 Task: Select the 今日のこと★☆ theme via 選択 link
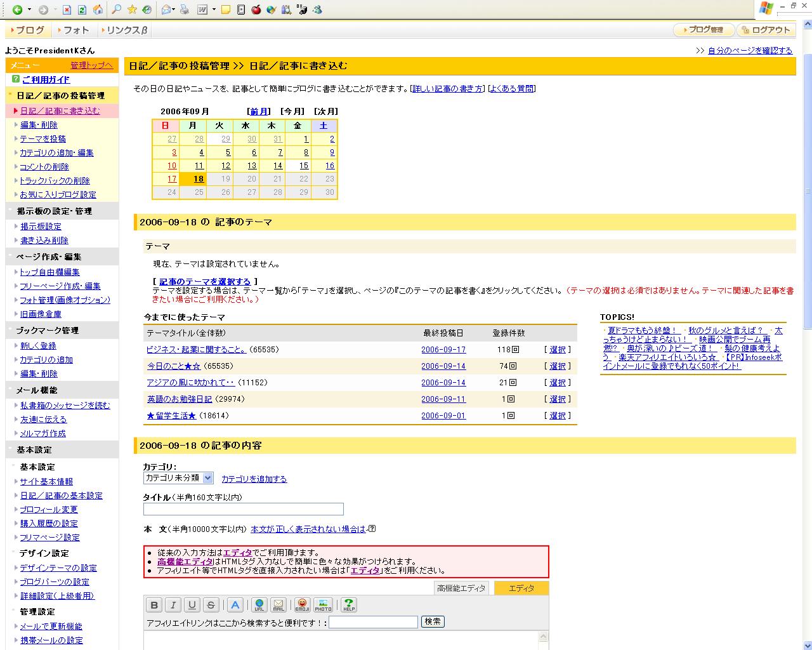[558, 366]
